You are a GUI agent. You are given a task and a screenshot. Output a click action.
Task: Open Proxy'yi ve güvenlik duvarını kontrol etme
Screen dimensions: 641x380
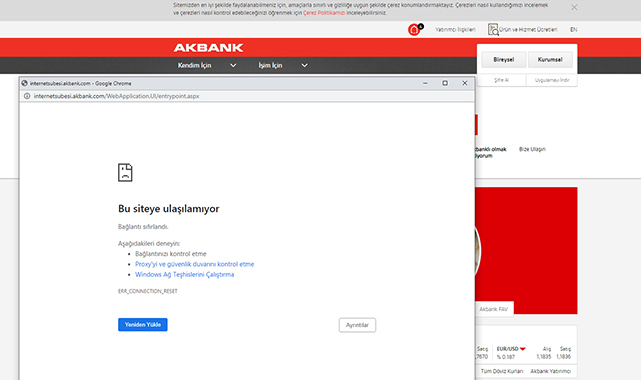(195, 264)
